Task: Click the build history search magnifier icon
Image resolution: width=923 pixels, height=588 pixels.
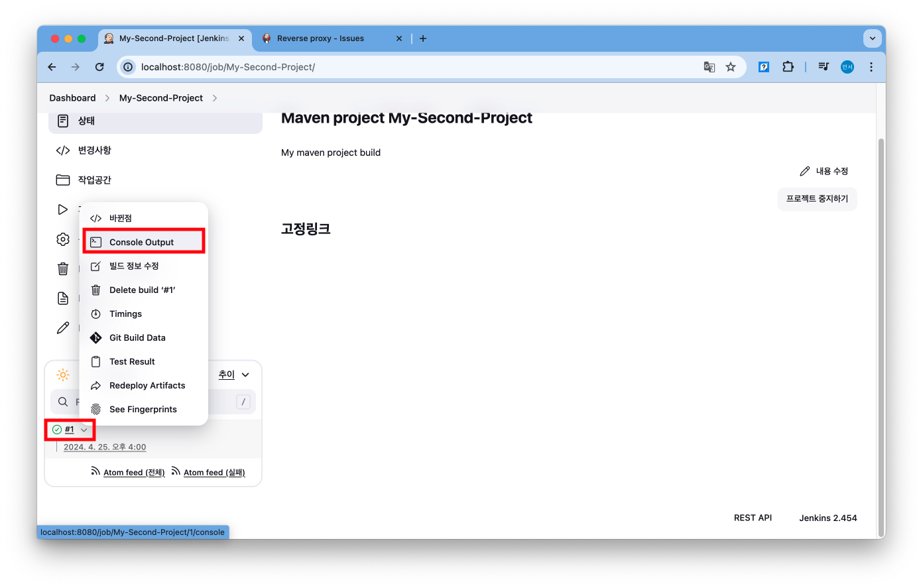Action: click(x=63, y=402)
